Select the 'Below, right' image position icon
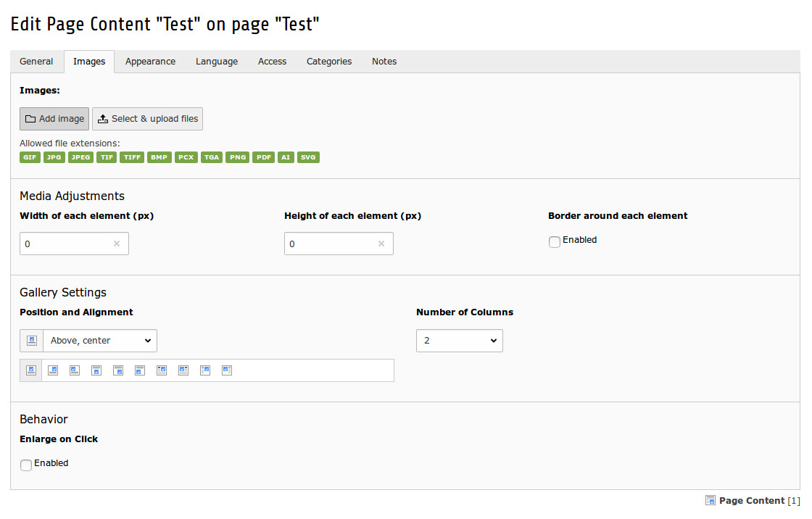812x519 pixels. 118,370
